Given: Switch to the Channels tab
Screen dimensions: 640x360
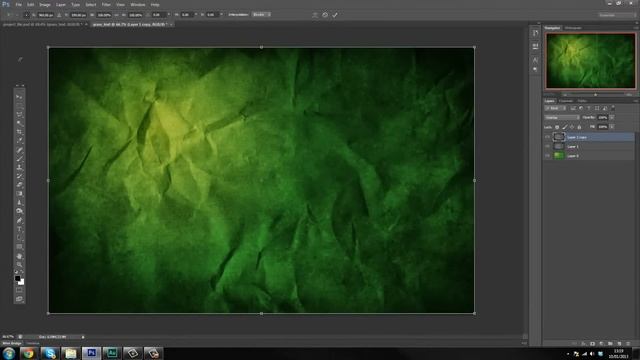Looking at the screenshot, I should [x=566, y=101].
